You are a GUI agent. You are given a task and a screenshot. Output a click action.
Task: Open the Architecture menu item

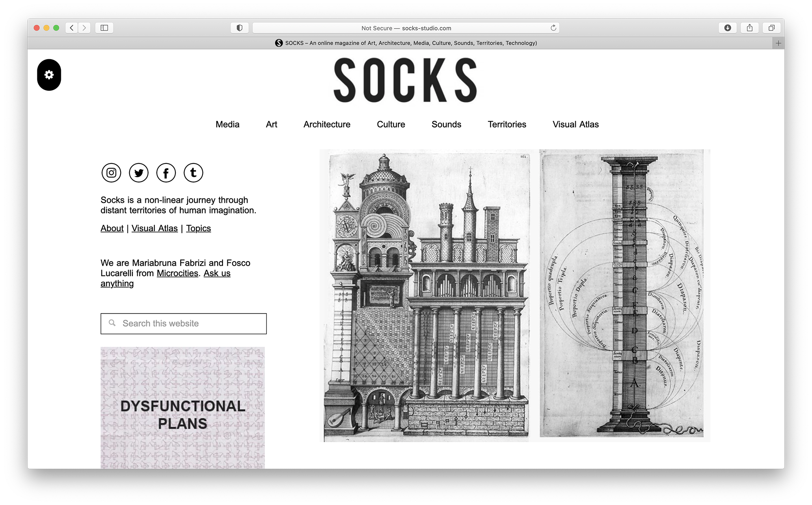(x=327, y=125)
